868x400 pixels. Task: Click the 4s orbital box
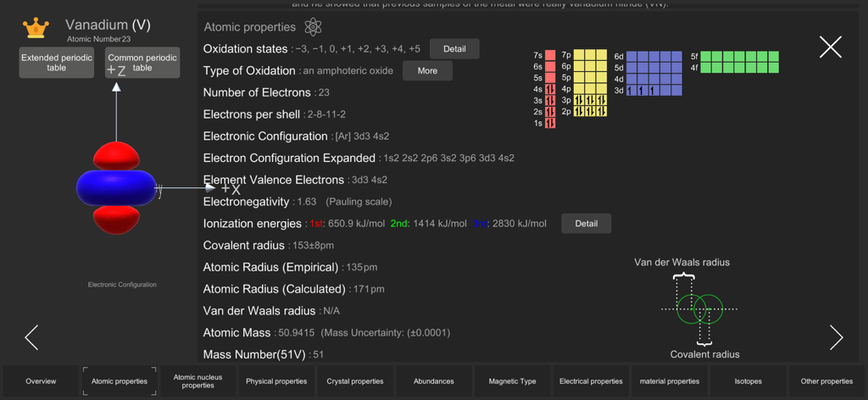550,89
